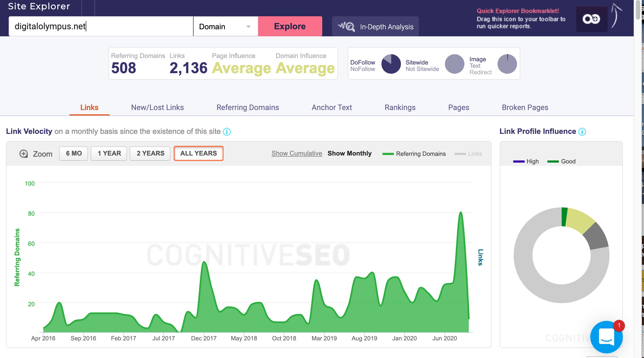Click the domain search input field
This screenshot has height=358, width=644.
101,26
